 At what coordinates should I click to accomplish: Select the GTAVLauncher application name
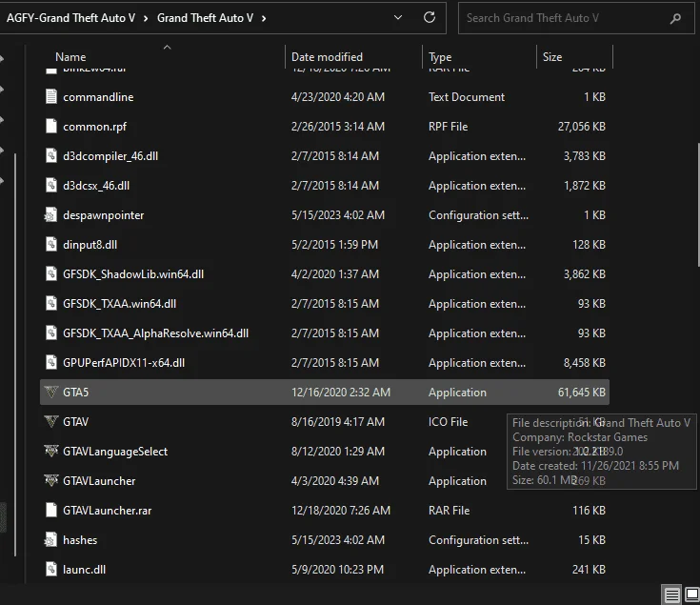[x=99, y=480]
